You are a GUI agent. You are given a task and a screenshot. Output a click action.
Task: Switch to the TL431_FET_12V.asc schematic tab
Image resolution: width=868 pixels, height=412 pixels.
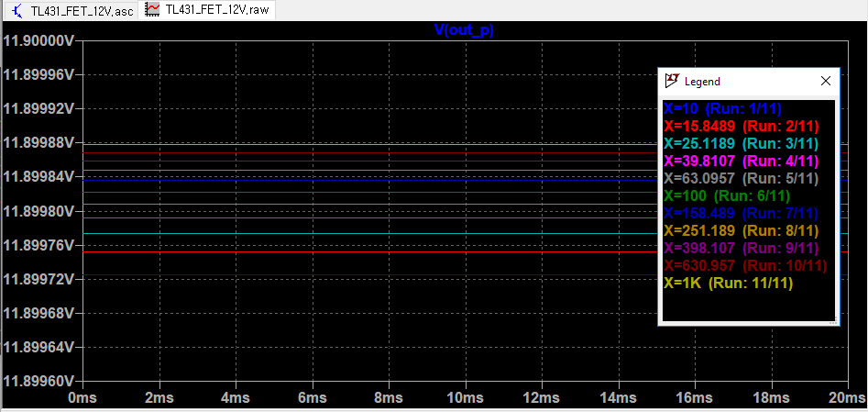tap(71, 10)
